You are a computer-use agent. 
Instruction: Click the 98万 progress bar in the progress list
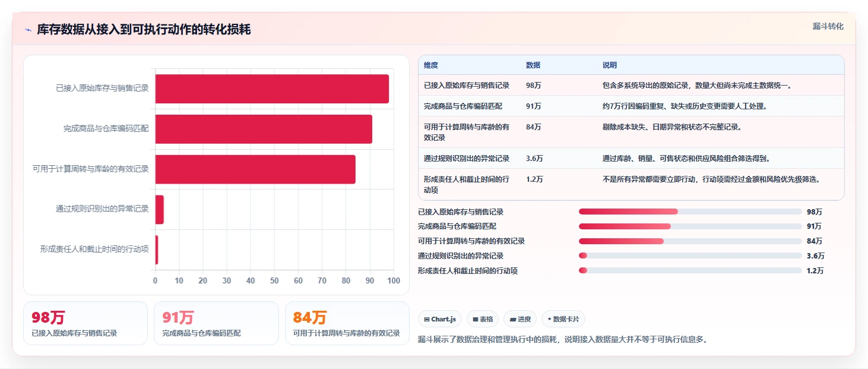690,212
